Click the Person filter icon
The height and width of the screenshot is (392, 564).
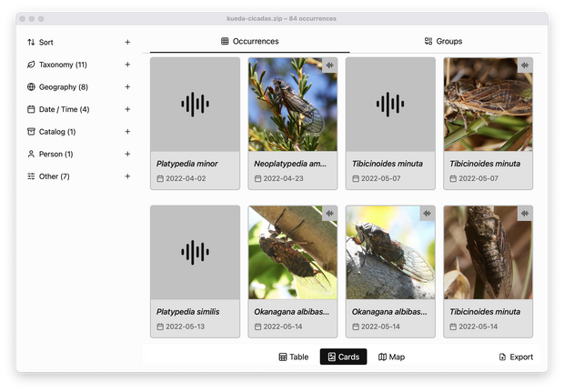coord(31,154)
